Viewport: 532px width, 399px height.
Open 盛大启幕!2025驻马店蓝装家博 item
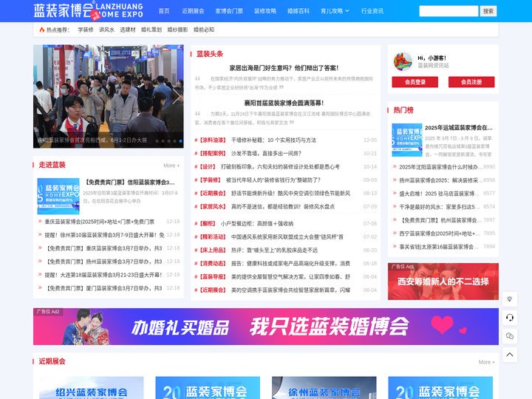440,194
